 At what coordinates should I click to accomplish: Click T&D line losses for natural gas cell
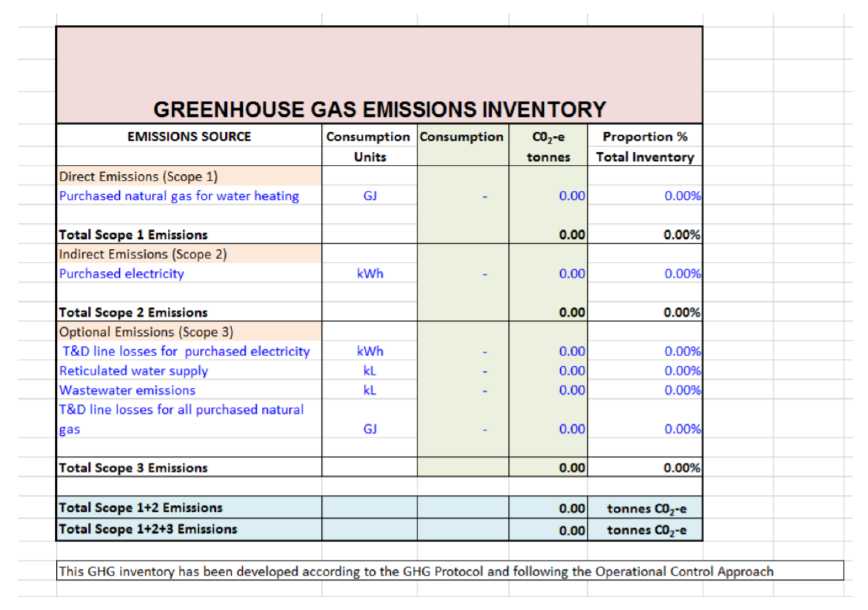181,419
